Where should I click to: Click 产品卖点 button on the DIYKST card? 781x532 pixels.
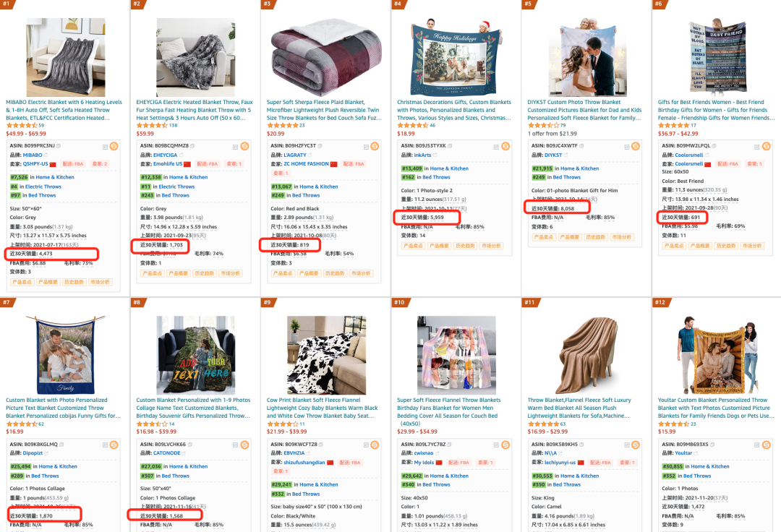click(x=543, y=237)
